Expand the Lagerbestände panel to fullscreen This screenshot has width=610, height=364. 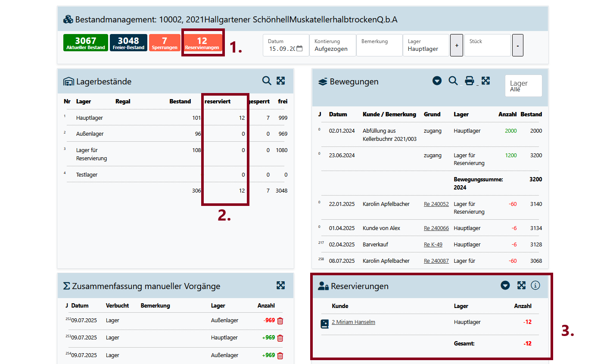point(281,81)
